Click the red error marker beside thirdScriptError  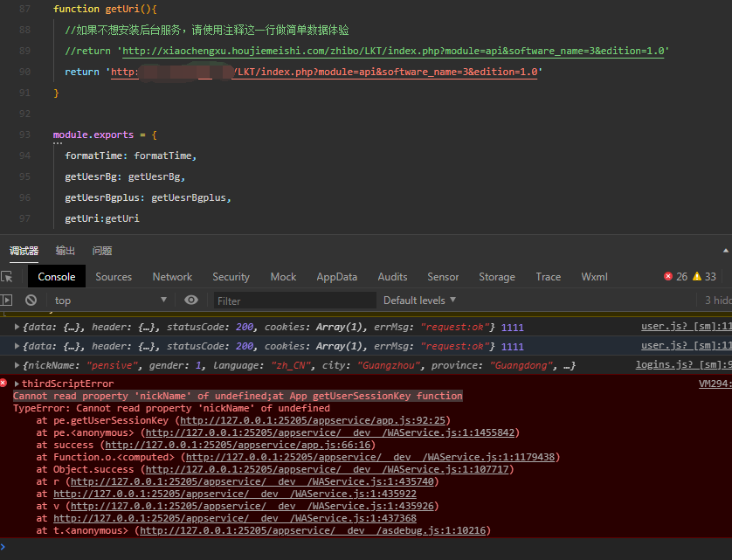3,383
